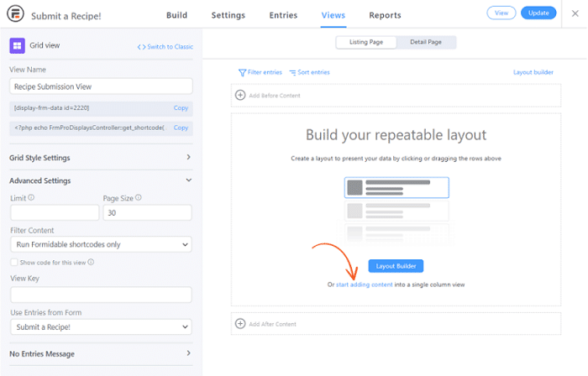Click the Submit a Recipe! form title

(66, 16)
